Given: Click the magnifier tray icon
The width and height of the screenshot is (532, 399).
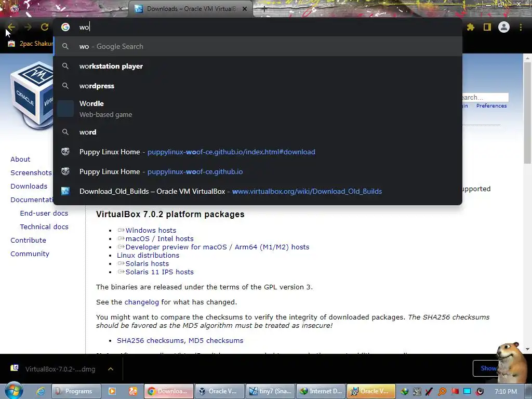Looking at the screenshot, I should [x=442, y=391].
